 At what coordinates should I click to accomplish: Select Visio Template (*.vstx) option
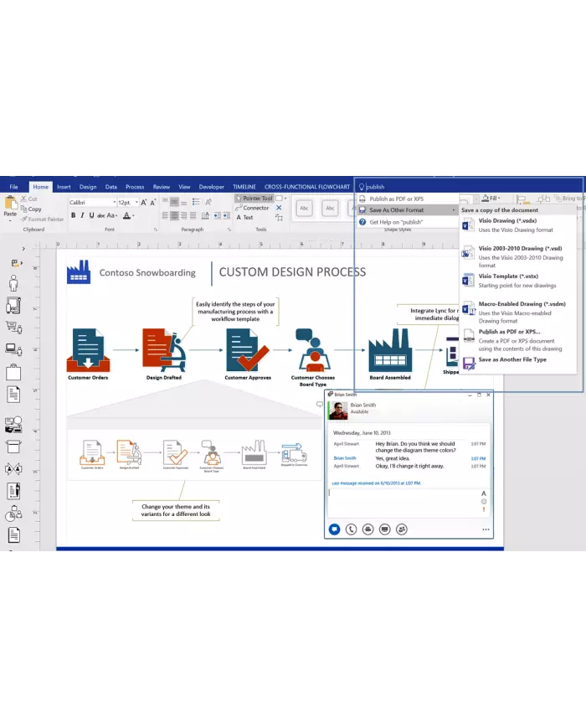[518, 281]
